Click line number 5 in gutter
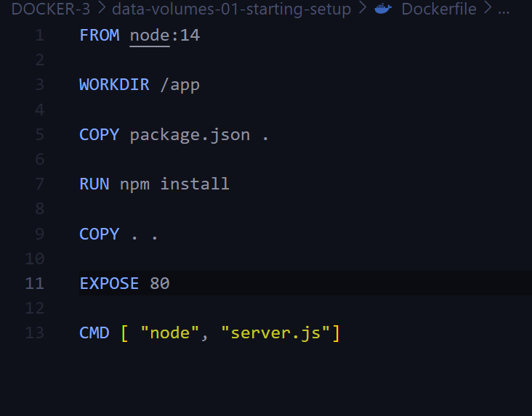Image resolution: width=532 pixels, height=416 pixels. 40,134
